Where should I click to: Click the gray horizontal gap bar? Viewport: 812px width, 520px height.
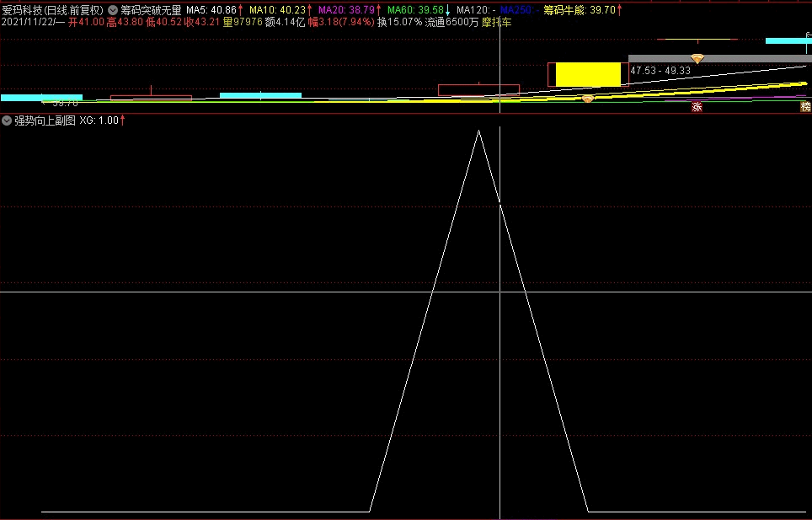click(720, 58)
